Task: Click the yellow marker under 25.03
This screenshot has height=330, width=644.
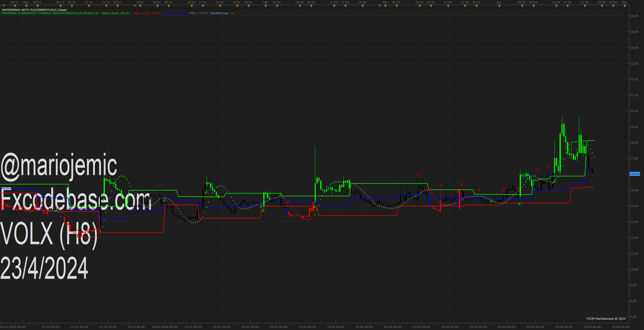Action: coord(477,6)
